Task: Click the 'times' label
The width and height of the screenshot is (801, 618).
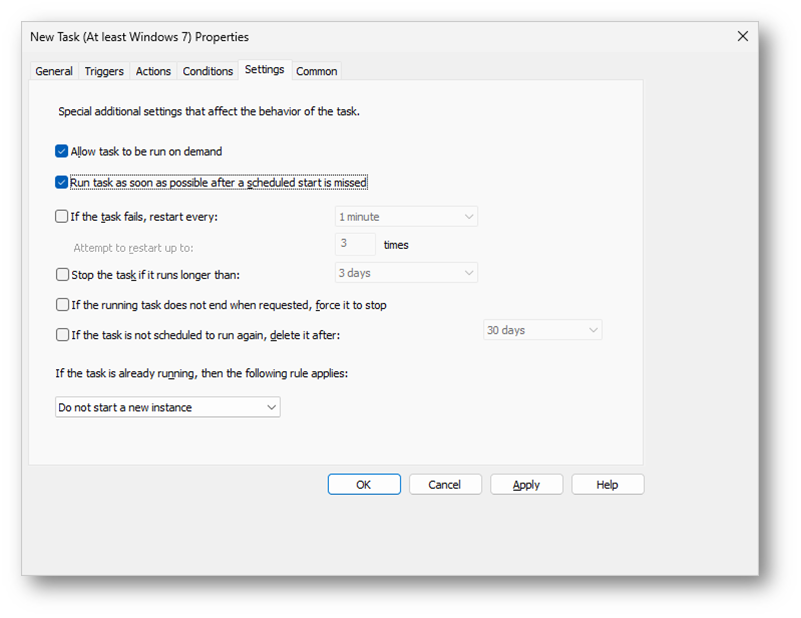Action: [396, 245]
